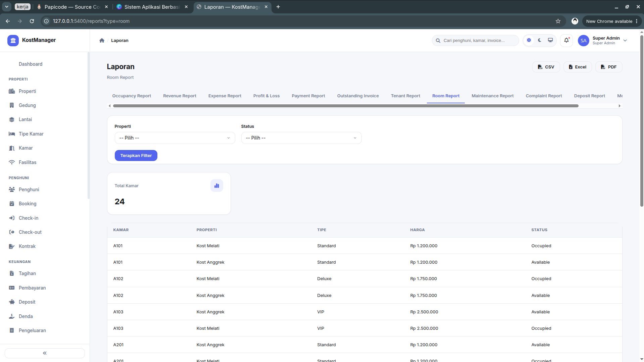Viewport: 644px width, 362px height.
Task: Open the Properti filter dropdown
Action: 175,138
